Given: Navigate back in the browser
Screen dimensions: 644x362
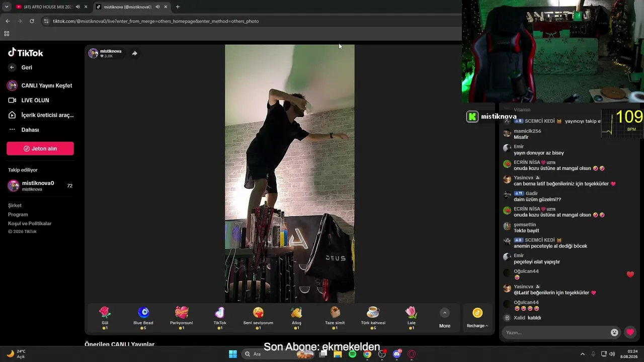Looking at the screenshot, I should tap(8, 21).
